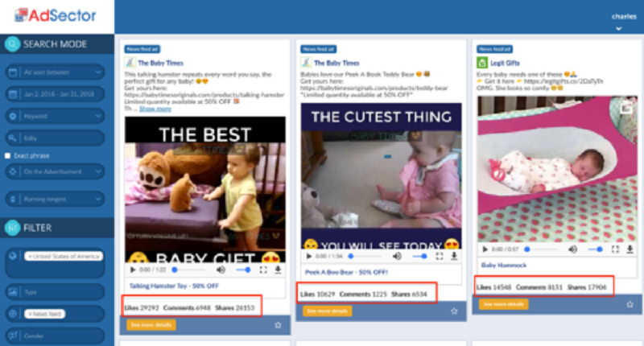Viewport: 644px width, 346px height.
Task: Open the Talking Hamster Toy - 50% OFF link
Action: [174, 286]
